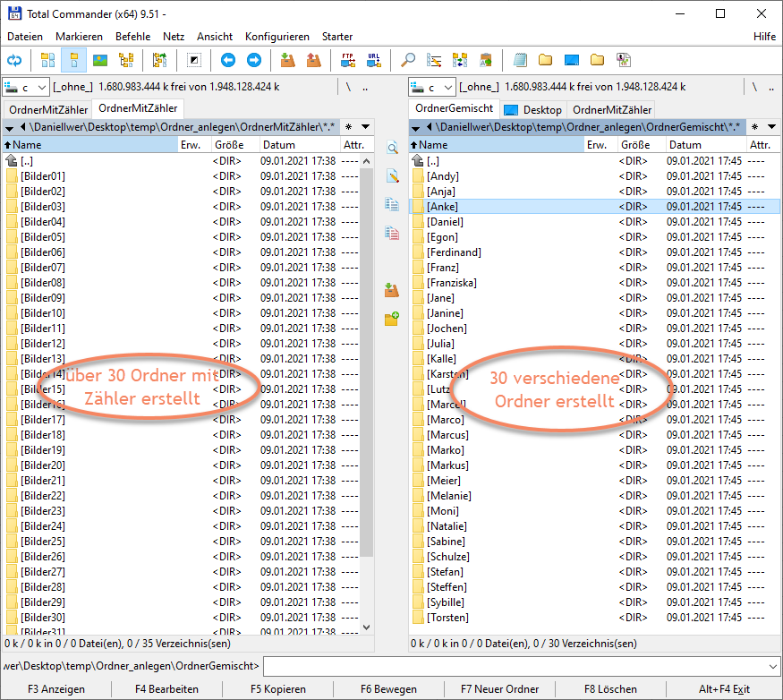Select the [Torsten] folder in right panel

pyautogui.click(x=594, y=618)
